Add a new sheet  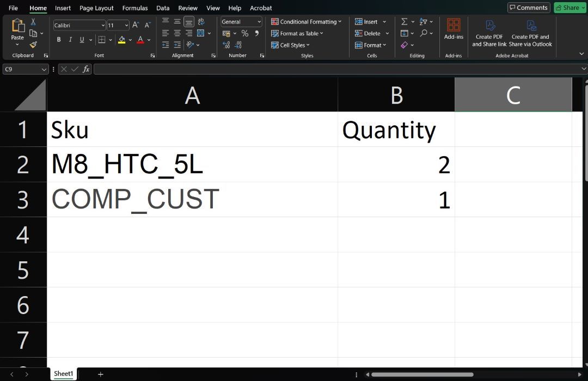[x=101, y=374]
